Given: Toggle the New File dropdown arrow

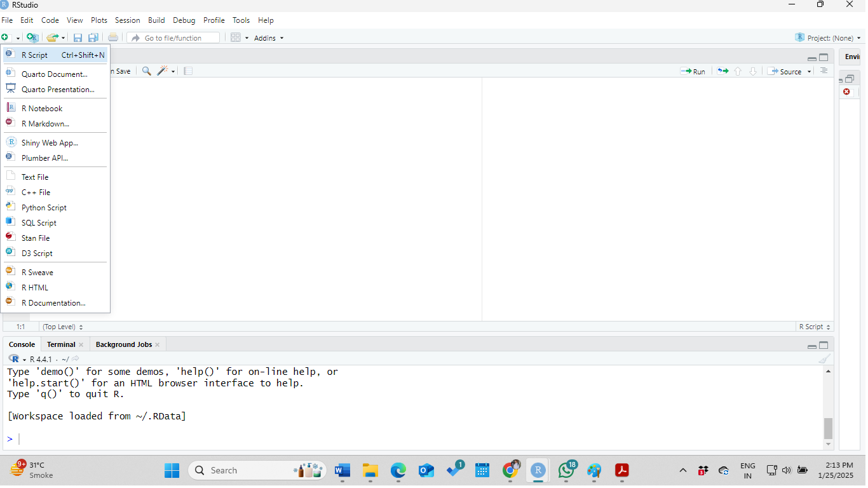Looking at the screenshot, I should click(x=18, y=38).
